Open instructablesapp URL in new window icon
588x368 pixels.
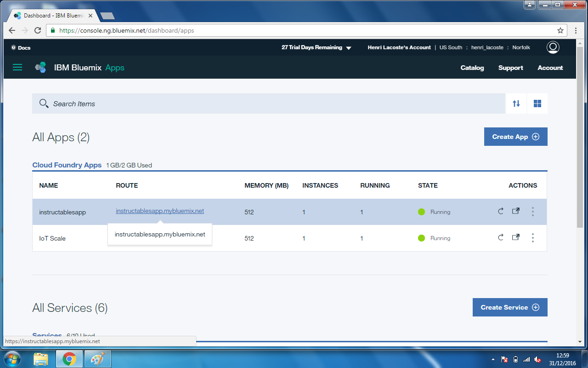[x=516, y=211]
